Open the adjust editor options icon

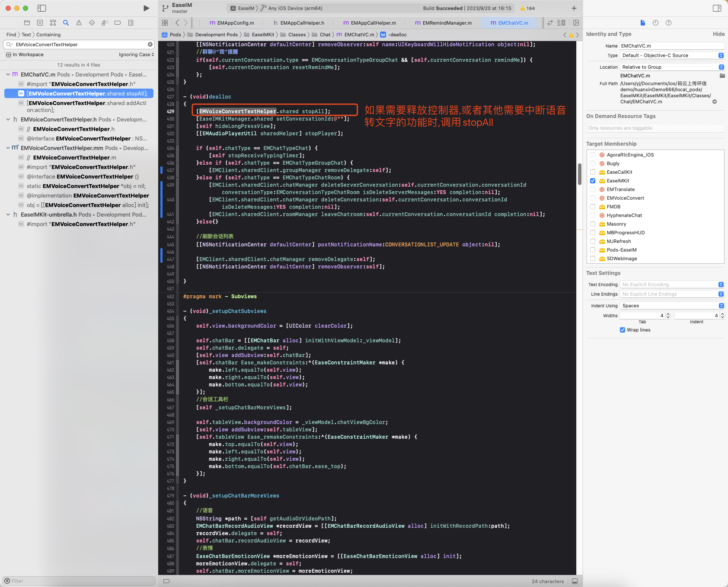[561, 23]
